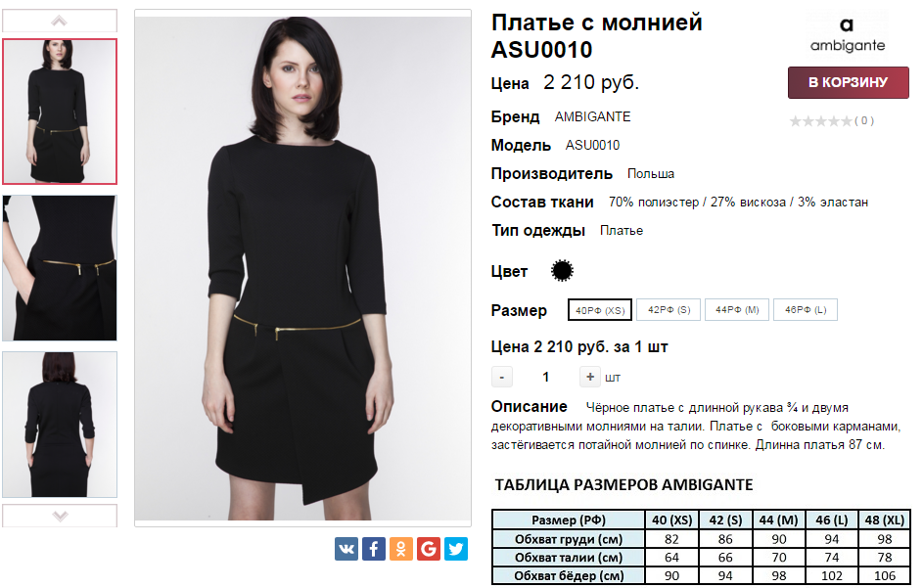Viewport: 923px width, 588px height.
Task: Share via Google icon
Action: pyautogui.click(x=429, y=549)
